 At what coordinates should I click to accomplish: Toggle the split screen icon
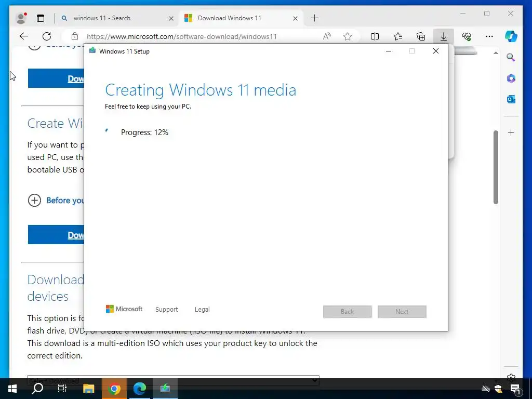[375, 36]
